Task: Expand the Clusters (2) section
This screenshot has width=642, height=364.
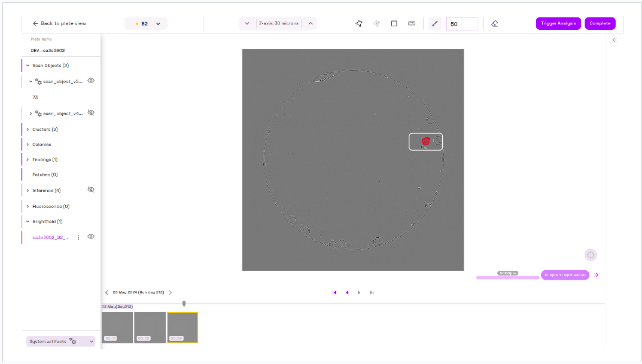Action: coord(28,129)
